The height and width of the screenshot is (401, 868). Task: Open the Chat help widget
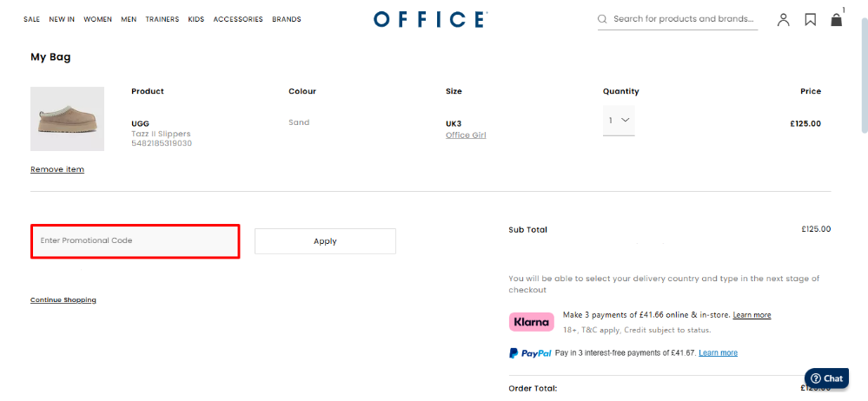[826, 378]
